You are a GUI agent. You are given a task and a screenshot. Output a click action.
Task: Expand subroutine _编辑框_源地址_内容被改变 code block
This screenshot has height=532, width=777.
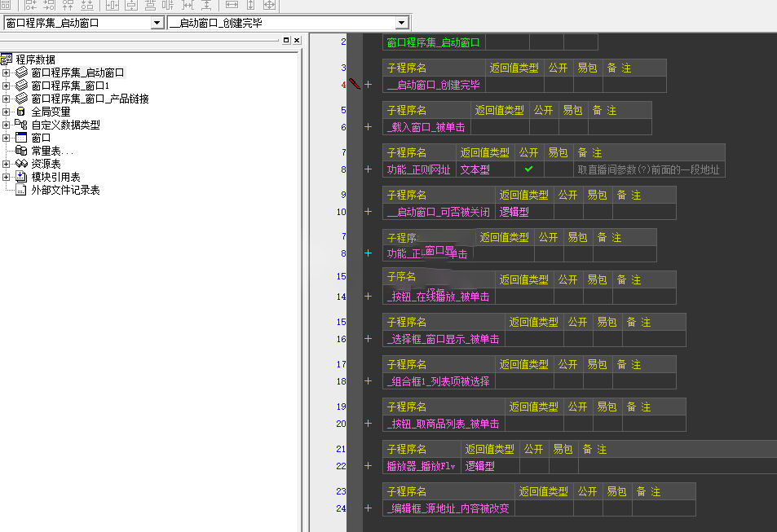[x=369, y=508]
